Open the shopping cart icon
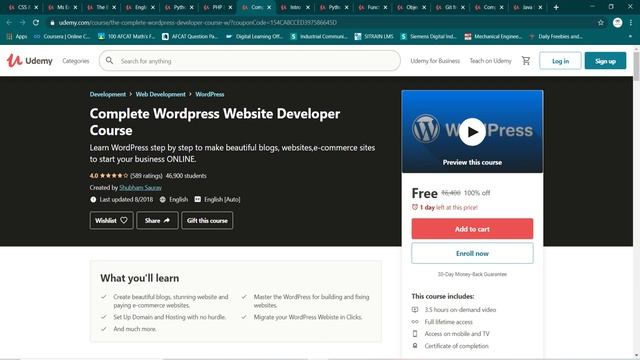This screenshot has width=640, height=360. click(x=526, y=61)
